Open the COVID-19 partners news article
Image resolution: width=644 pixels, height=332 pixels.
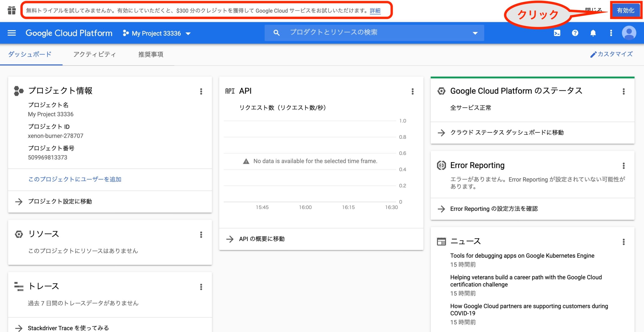pyautogui.click(x=529, y=310)
